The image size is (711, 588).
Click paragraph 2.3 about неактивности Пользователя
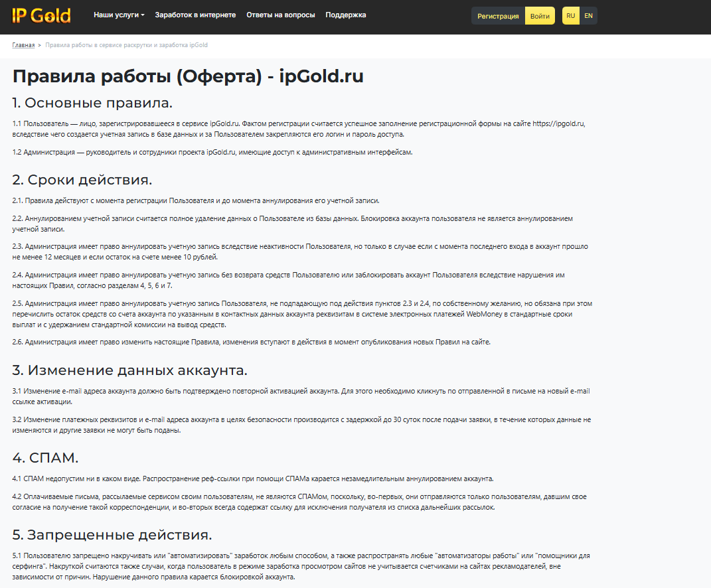[x=300, y=252]
